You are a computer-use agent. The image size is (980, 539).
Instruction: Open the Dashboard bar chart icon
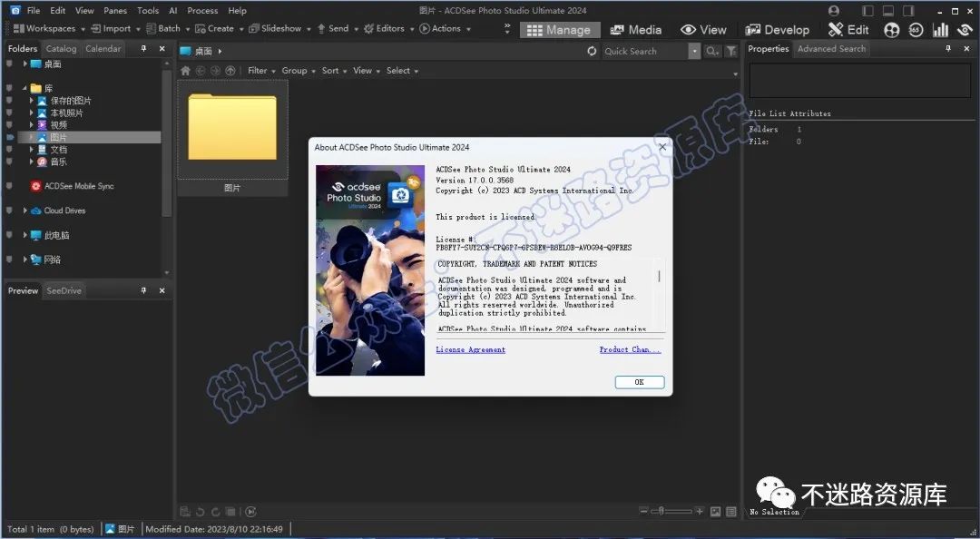(x=940, y=30)
